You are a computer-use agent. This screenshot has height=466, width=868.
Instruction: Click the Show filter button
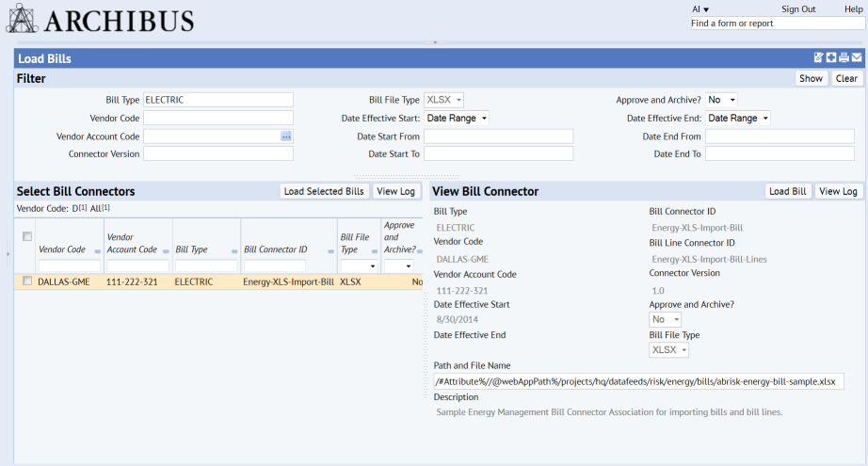[x=811, y=78]
